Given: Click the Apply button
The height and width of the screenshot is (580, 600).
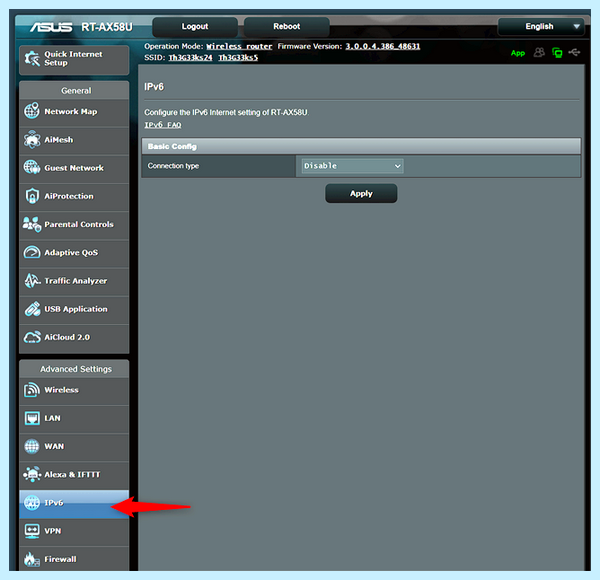Looking at the screenshot, I should pyautogui.click(x=361, y=193).
